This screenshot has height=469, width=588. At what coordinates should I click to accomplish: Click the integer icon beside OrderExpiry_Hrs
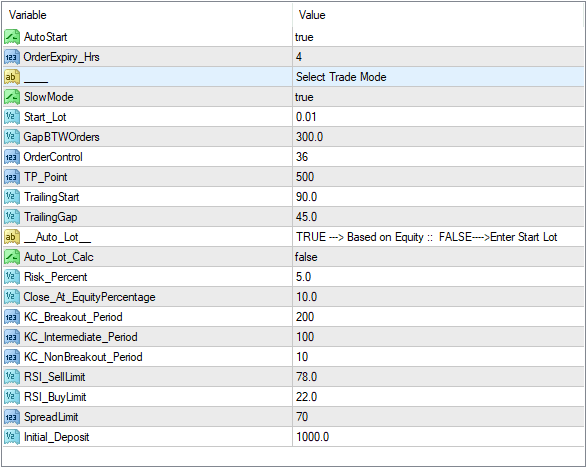(12, 57)
